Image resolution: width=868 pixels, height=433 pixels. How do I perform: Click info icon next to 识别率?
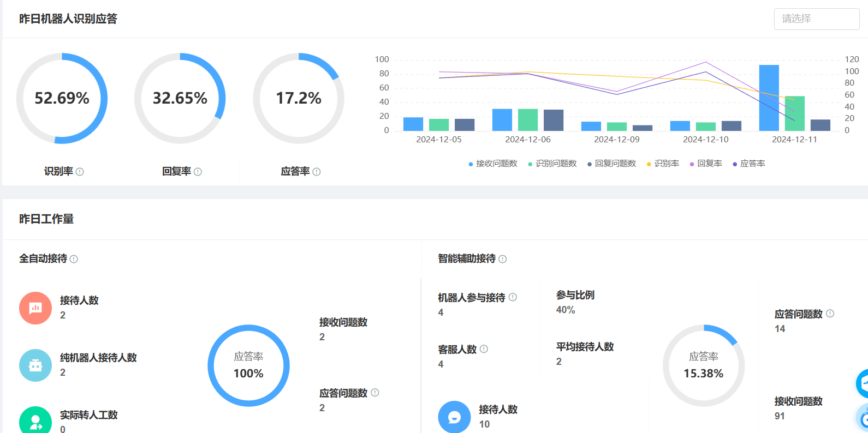pos(80,172)
